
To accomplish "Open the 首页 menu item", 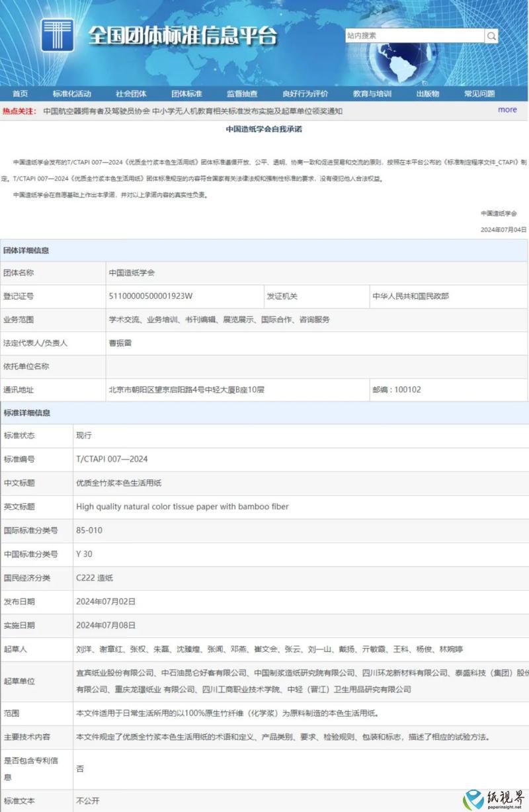I will 20,94.
